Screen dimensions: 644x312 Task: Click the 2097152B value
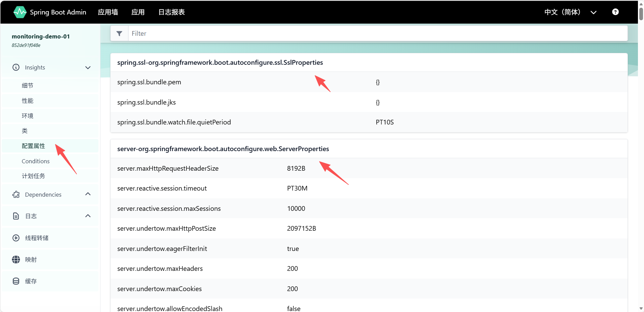pyautogui.click(x=301, y=228)
